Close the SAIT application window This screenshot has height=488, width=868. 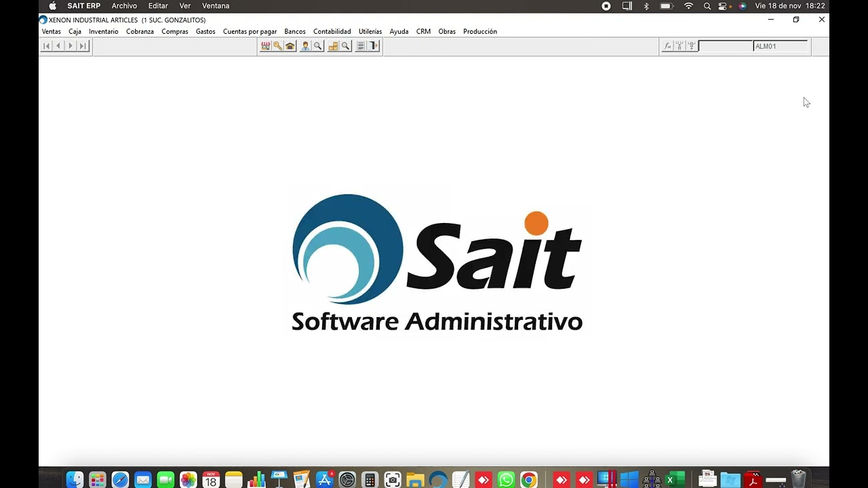tap(822, 20)
